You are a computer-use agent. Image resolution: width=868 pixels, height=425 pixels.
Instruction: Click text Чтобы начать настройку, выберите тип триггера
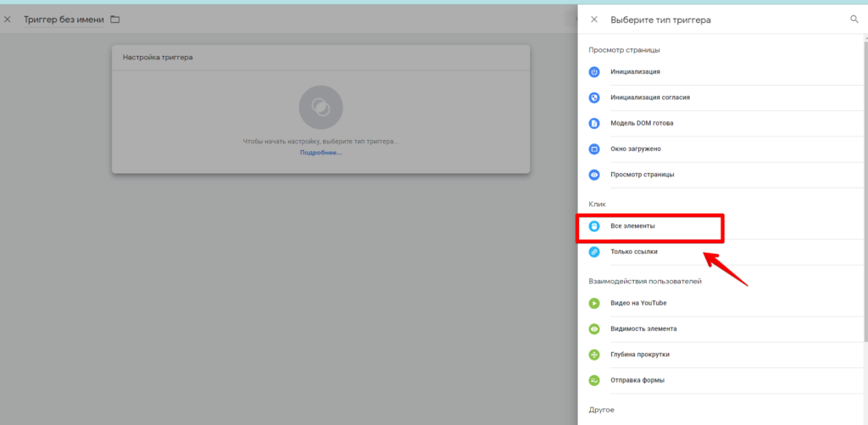(320, 142)
